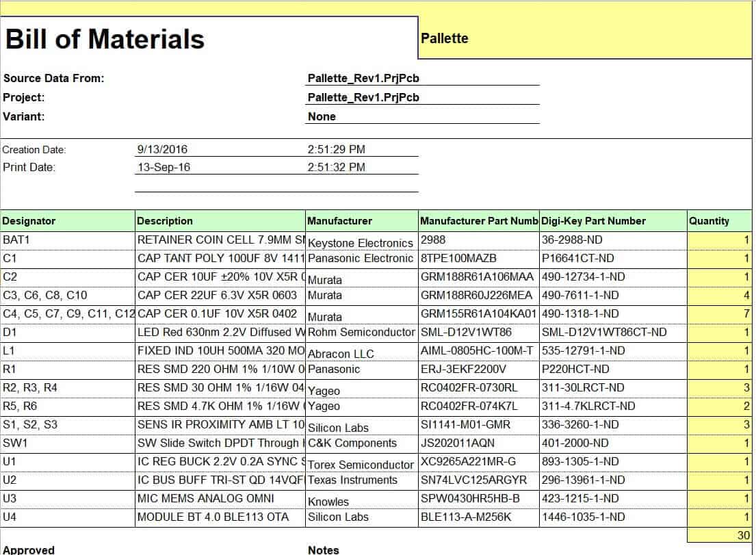Select the Quantity column header
Screen dimensions: 756x555
(x=719, y=221)
